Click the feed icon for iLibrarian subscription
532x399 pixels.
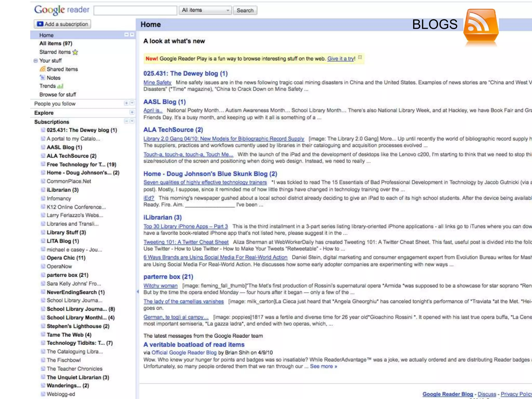[43, 190]
